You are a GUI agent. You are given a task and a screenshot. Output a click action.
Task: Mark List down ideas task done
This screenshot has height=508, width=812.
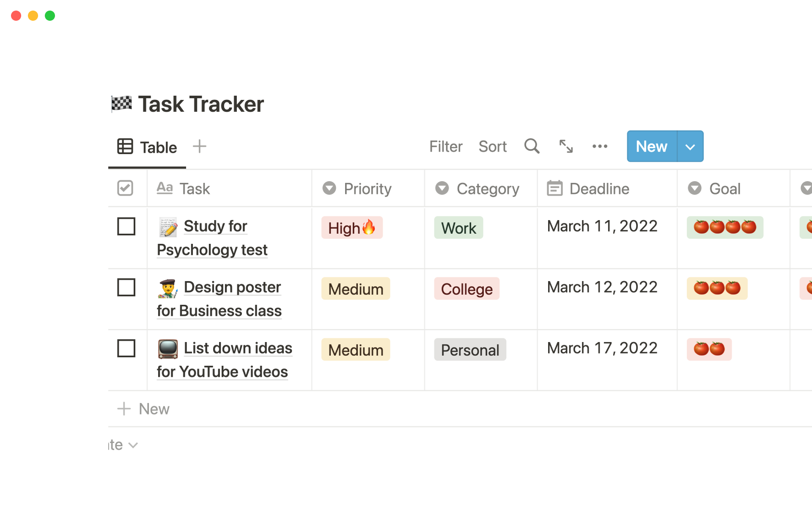126,348
